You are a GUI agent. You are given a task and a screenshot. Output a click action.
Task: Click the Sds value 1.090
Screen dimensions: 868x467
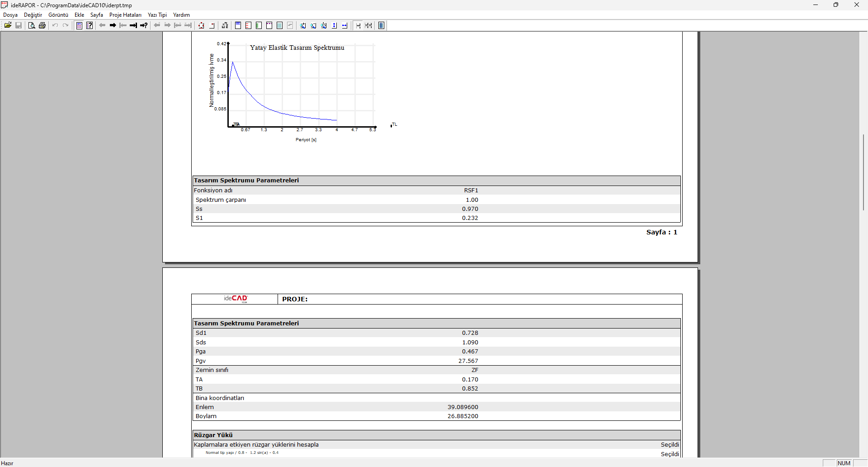pos(470,342)
